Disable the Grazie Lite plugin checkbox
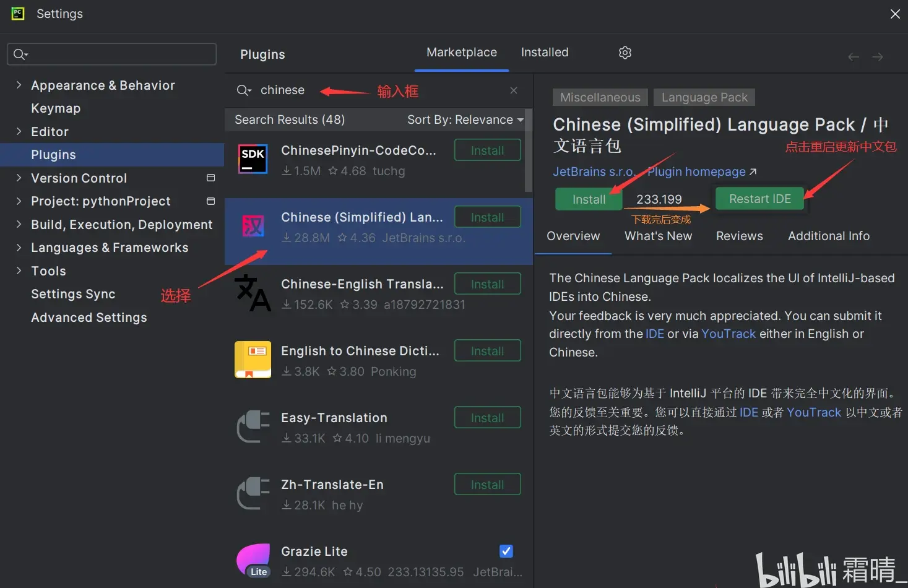The height and width of the screenshot is (588, 908). click(506, 551)
